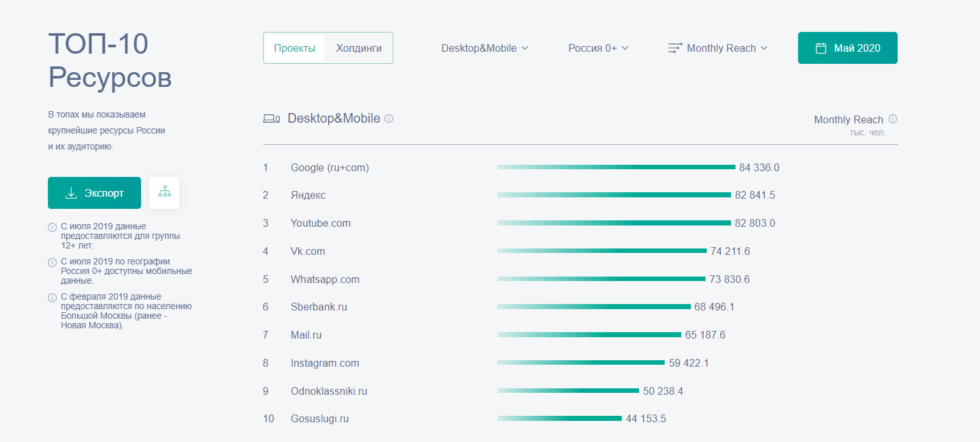Switch to the Проекты tab

coord(294,48)
